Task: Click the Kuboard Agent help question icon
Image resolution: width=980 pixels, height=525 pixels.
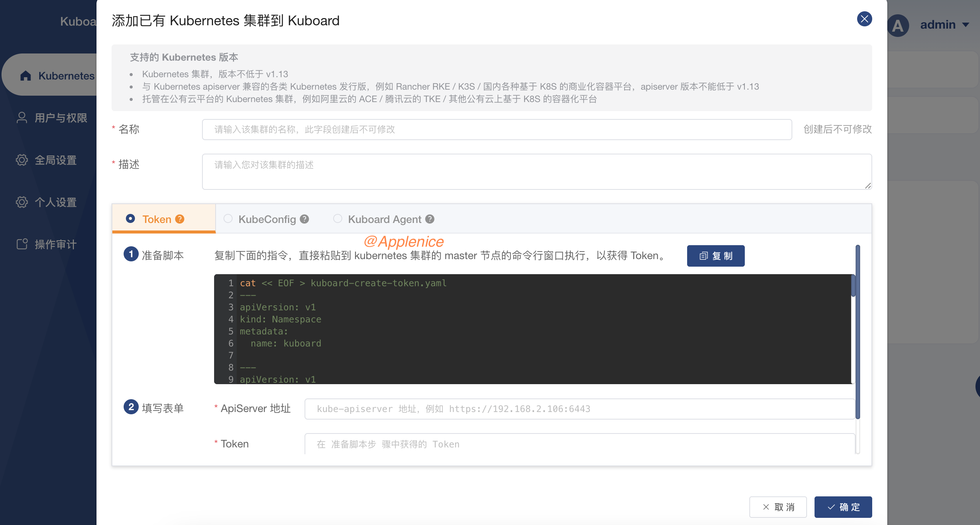Action: (430, 219)
